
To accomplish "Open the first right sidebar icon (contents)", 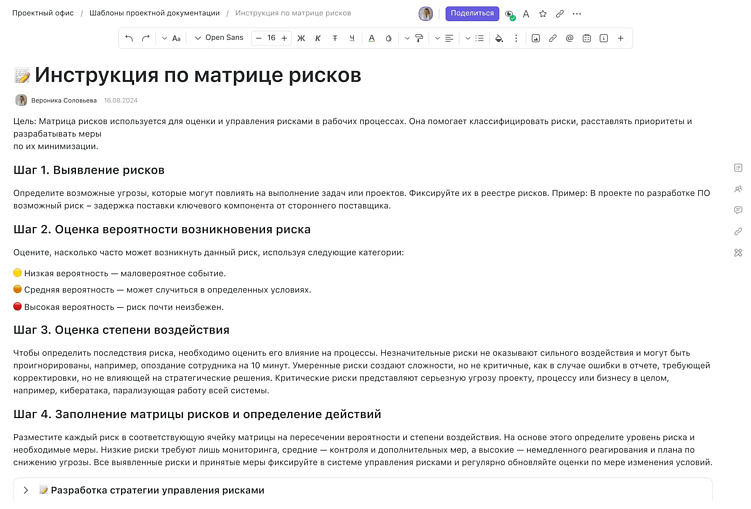I will (738, 168).
